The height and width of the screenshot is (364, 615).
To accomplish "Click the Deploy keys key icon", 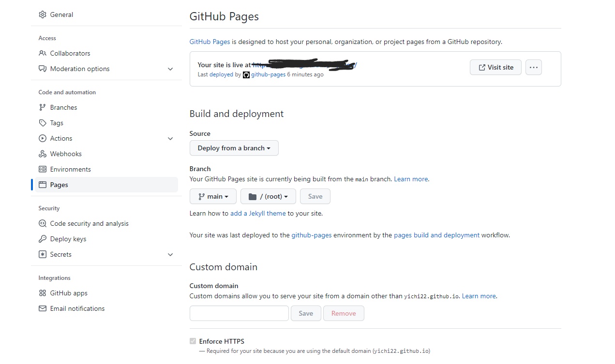I will click(43, 239).
